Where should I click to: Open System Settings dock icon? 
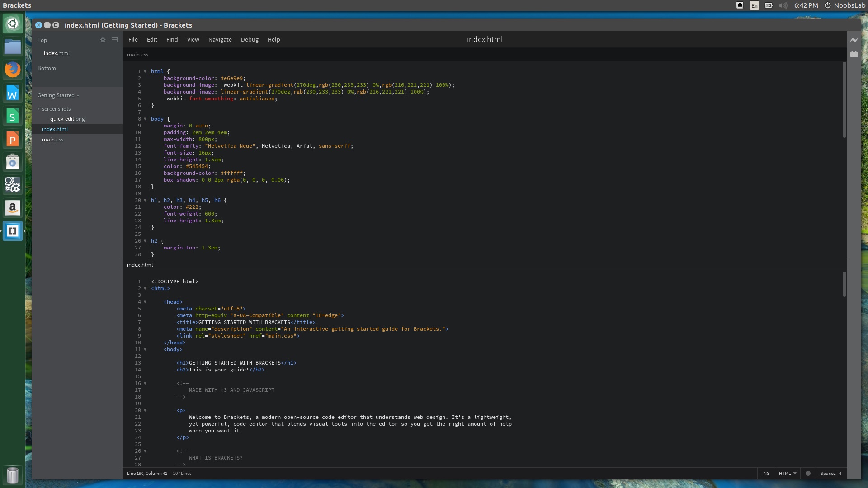[x=13, y=185]
